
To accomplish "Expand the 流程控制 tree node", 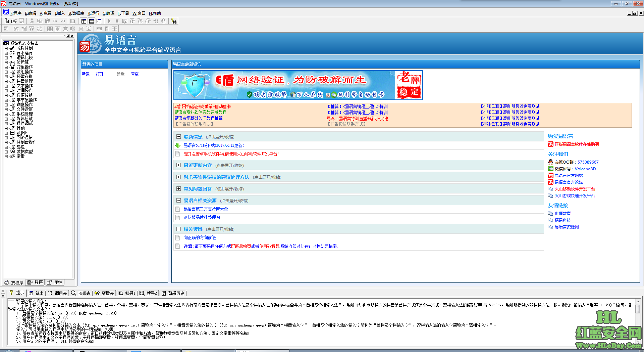I will click(x=6, y=48).
